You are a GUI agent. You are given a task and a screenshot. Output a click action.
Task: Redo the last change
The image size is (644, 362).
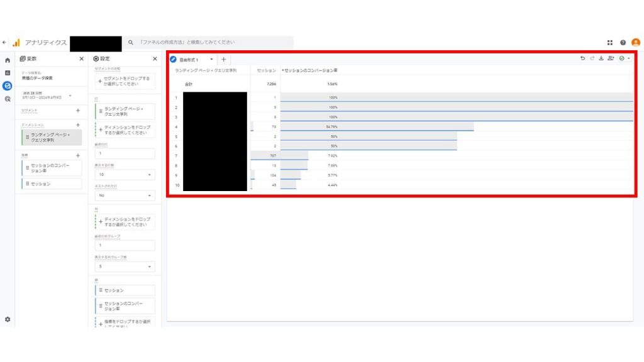click(592, 58)
